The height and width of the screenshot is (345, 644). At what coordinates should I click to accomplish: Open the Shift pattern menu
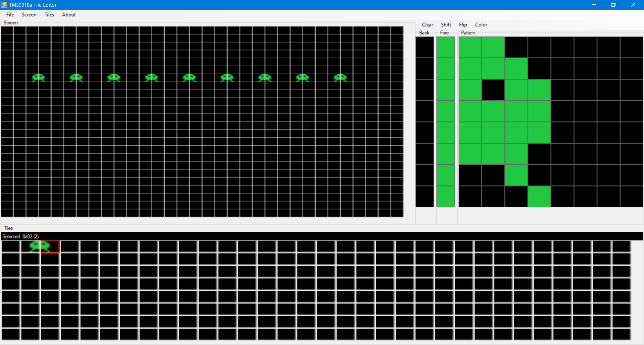click(446, 25)
